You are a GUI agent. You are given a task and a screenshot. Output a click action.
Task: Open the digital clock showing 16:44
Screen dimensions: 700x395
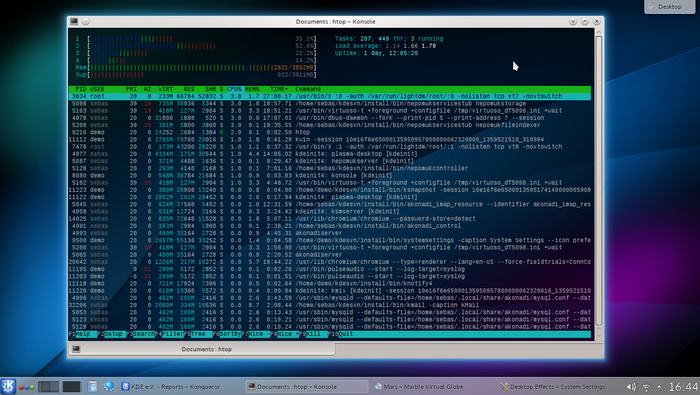[x=683, y=387]
